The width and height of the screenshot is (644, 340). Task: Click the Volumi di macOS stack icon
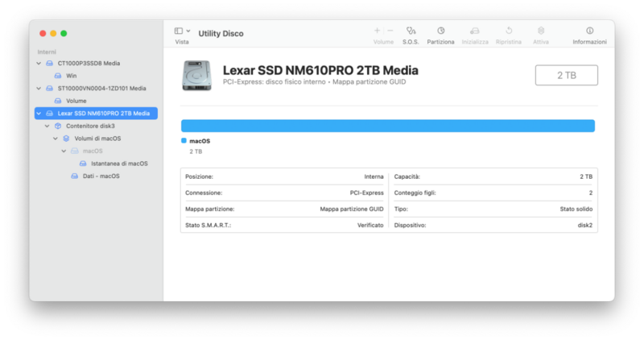click(x=66, y=139)
